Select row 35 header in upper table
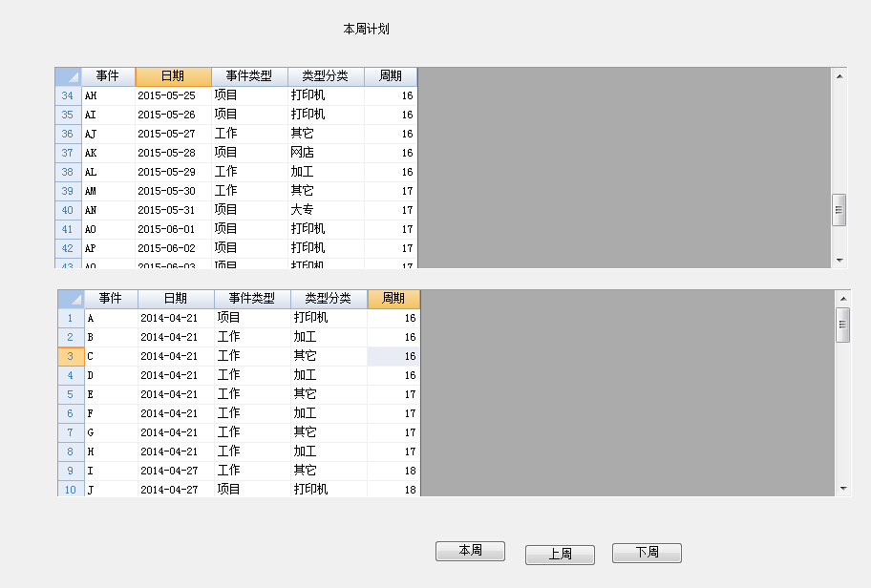Viewport: 871px width, 588px height. coord(69,115)
